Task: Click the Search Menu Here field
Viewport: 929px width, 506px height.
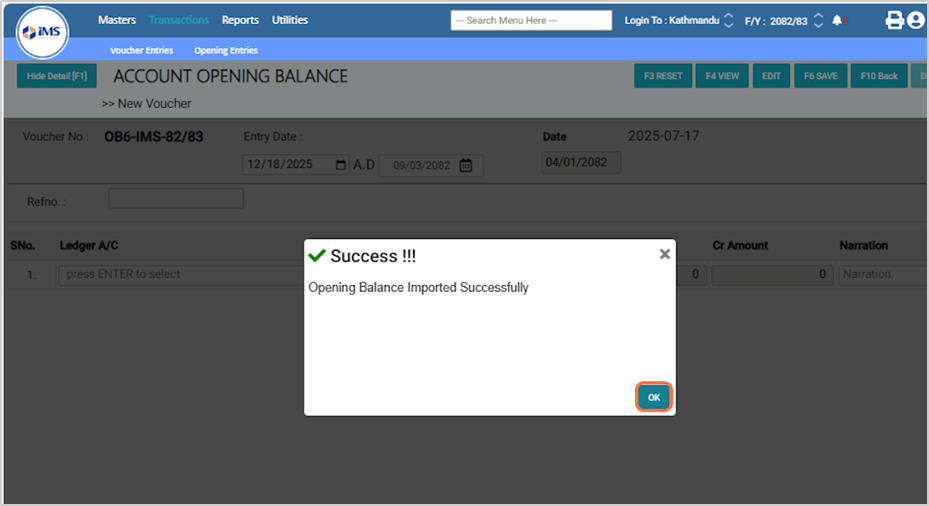Action: pos(531,21)
